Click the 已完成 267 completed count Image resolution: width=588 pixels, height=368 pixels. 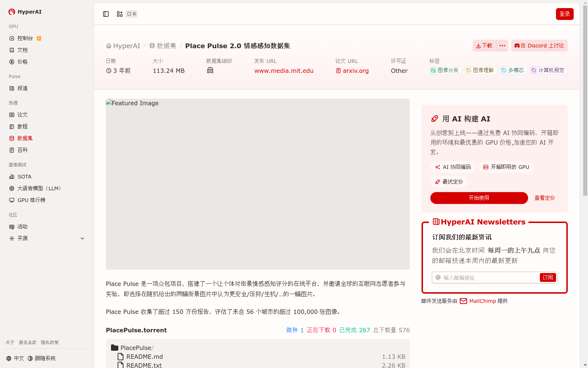[354, 330]
